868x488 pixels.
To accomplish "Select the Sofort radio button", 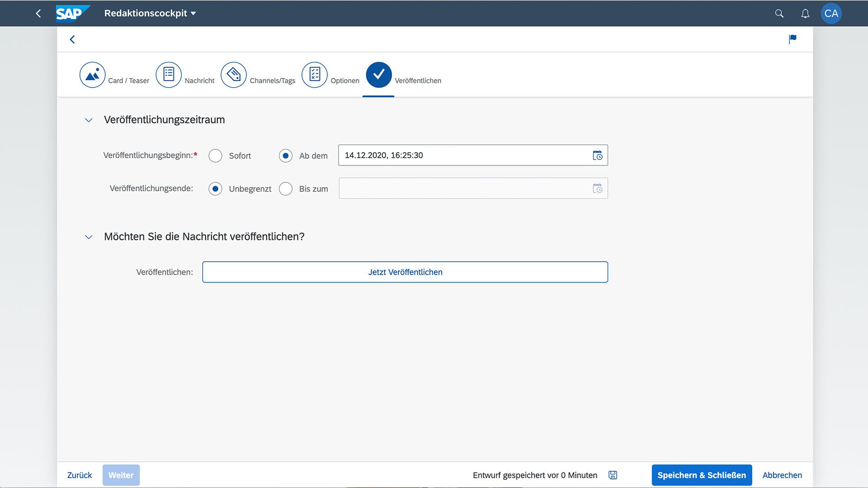I will pyautogui.click(x=215, y=155).
